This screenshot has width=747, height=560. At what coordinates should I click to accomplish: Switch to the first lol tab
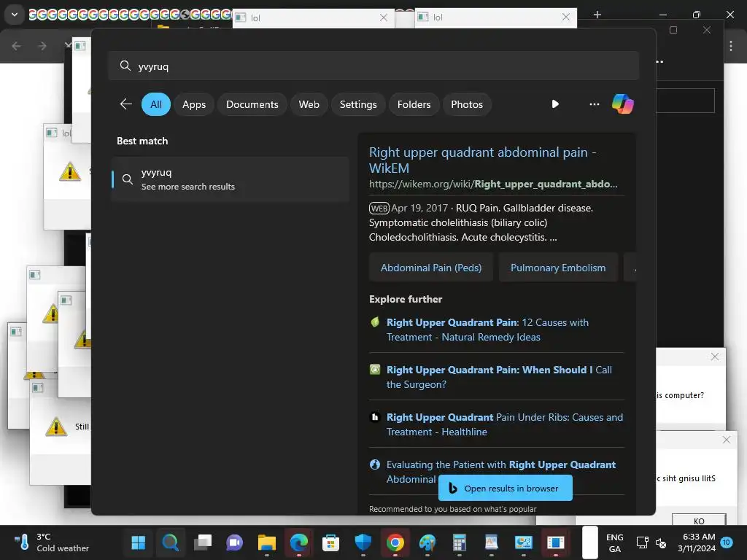coord(314,18)
